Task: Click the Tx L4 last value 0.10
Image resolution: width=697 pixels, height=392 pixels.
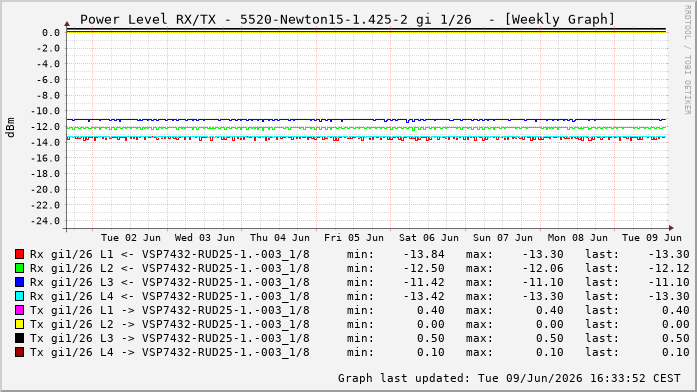Action: [676, 352]
